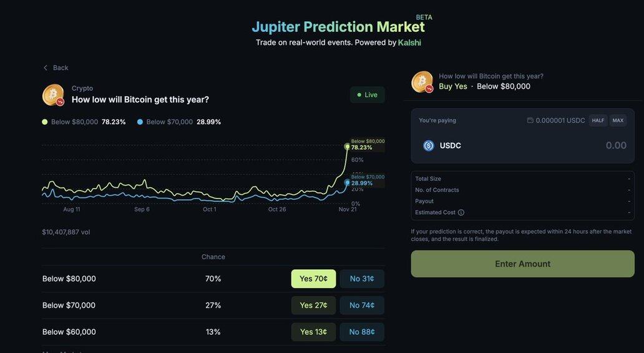Pick No 88¢ for Below $60,000
644x353 pixels.
[362, 332]
